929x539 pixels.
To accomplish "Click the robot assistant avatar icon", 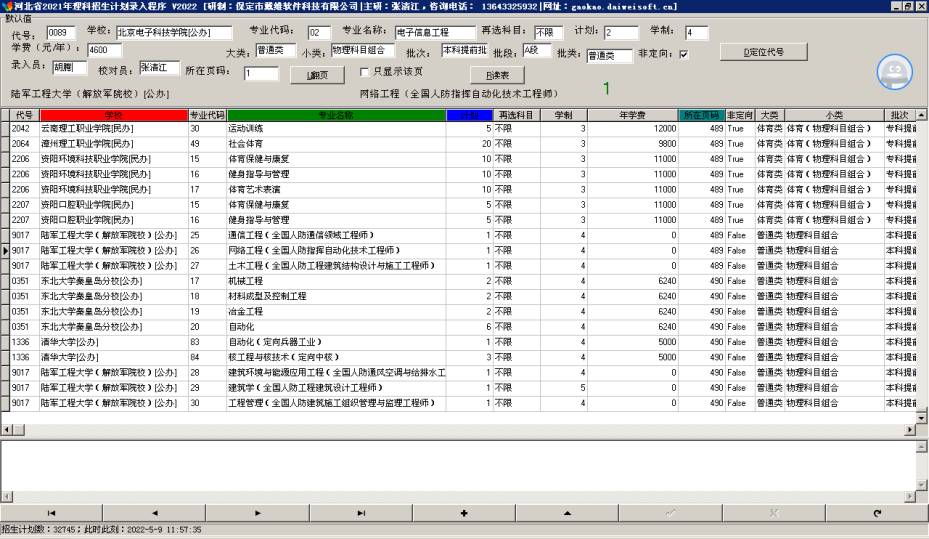I will click(894, 71).
